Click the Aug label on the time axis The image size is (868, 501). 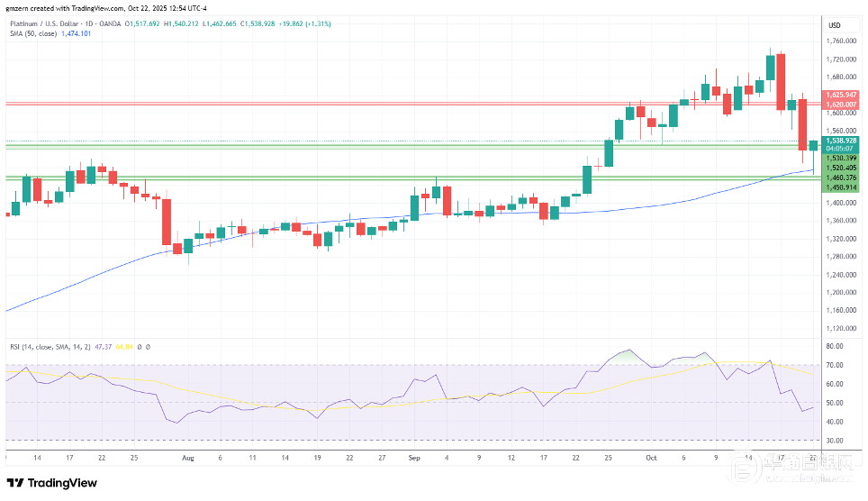(x=188, y=458)
